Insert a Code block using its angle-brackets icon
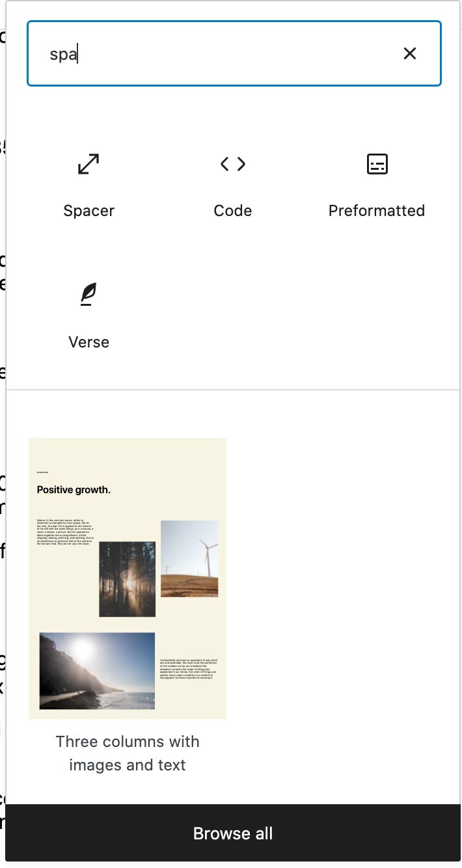The image size is (462, 868). [232, 164]
